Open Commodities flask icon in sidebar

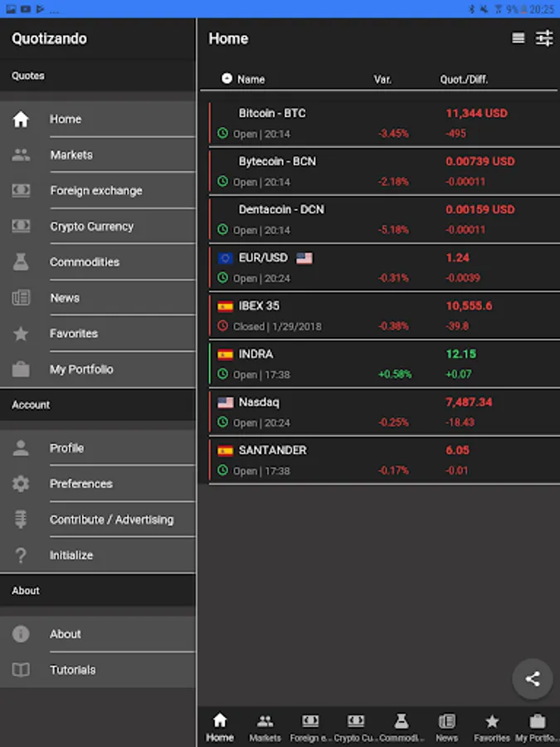point(21,262)
